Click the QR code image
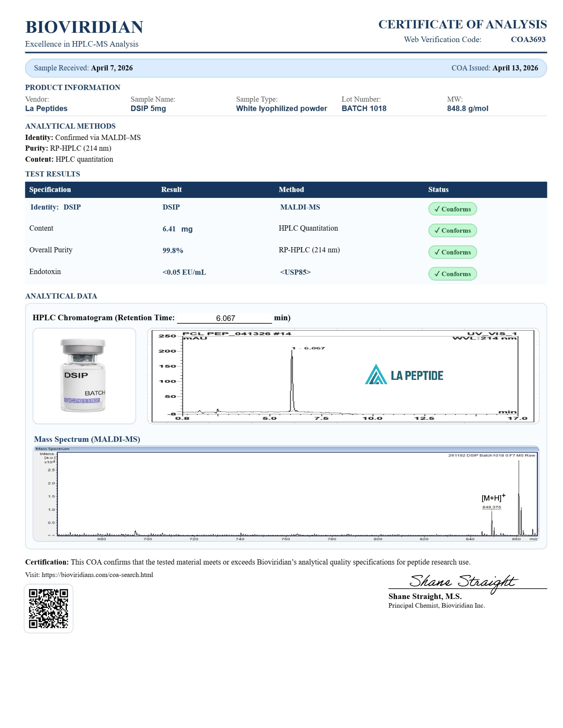The width and height of the screenshot is (563, 728). point(48,608)
